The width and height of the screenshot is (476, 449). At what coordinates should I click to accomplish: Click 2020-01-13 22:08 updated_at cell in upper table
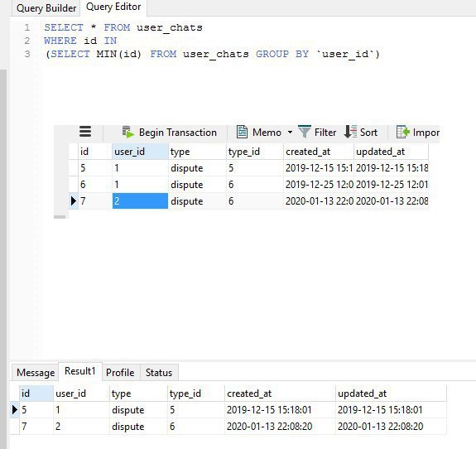pos(392,201)
